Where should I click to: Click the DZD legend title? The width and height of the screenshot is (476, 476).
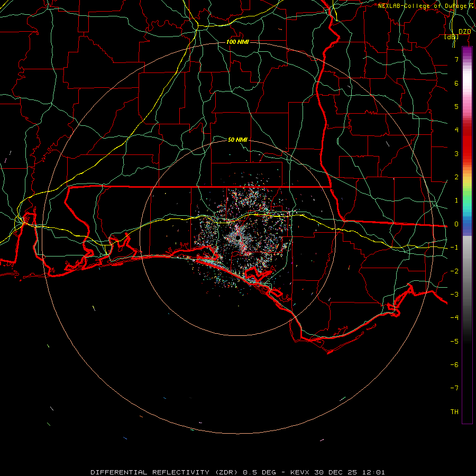click(464, 32)
